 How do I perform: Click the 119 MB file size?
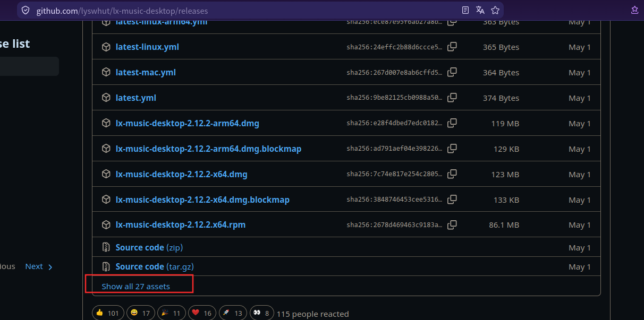[x=505, y=123]
